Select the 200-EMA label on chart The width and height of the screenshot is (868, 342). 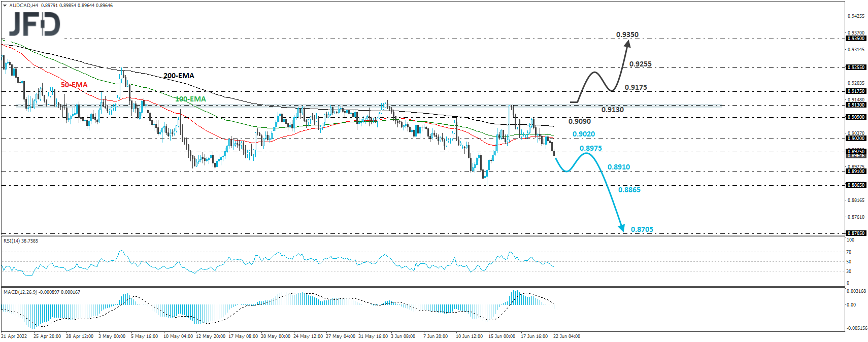tap(179, 76)
